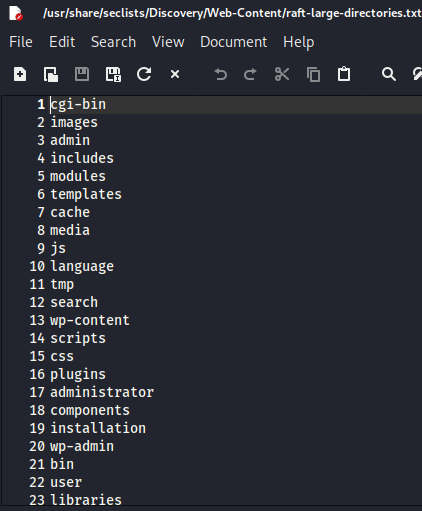Click the Cut scissors icon
422x511 pixels.
coord(282,74)
